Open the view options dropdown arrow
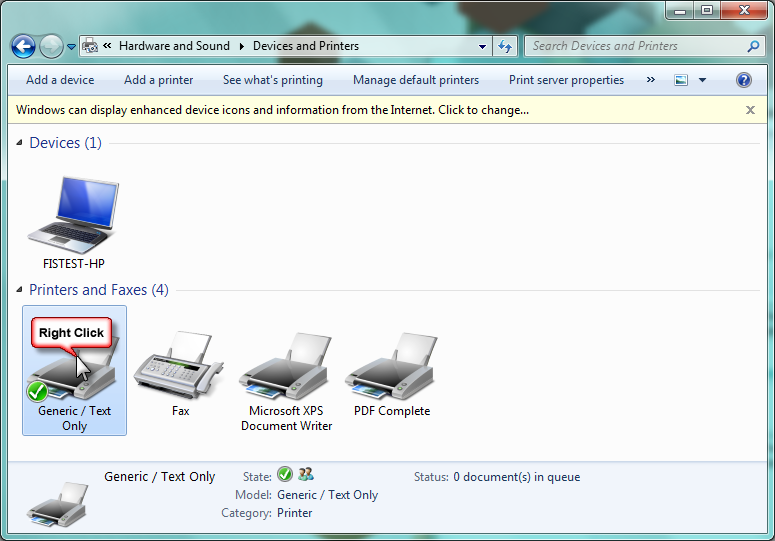 tap(702, 80)
